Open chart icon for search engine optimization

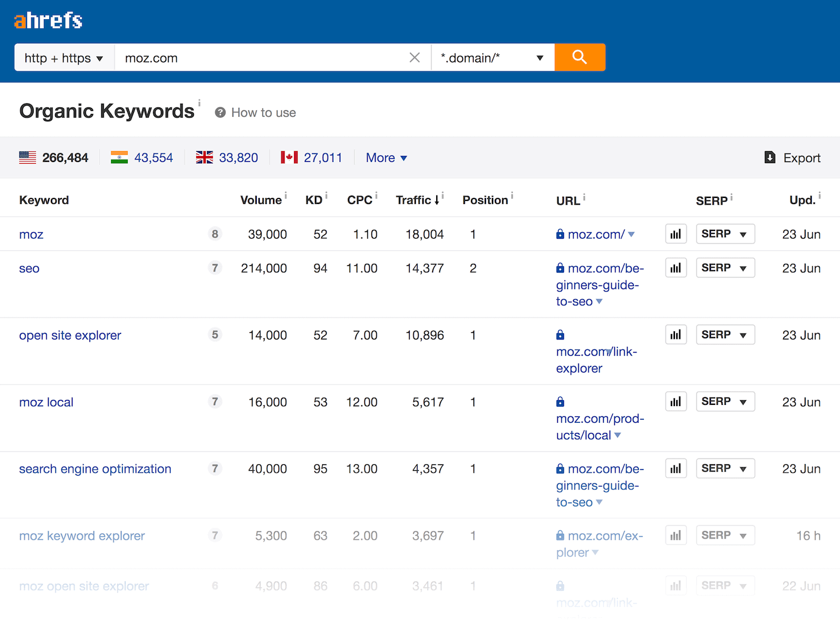coord(676,468)
